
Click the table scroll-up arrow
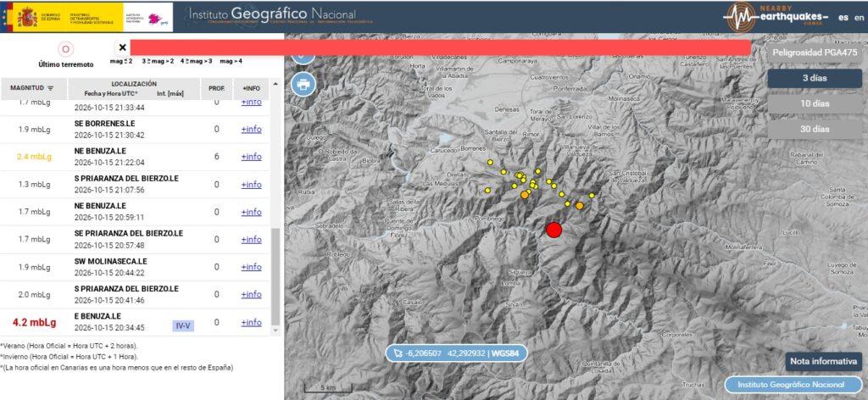click(x=275, y=84)
